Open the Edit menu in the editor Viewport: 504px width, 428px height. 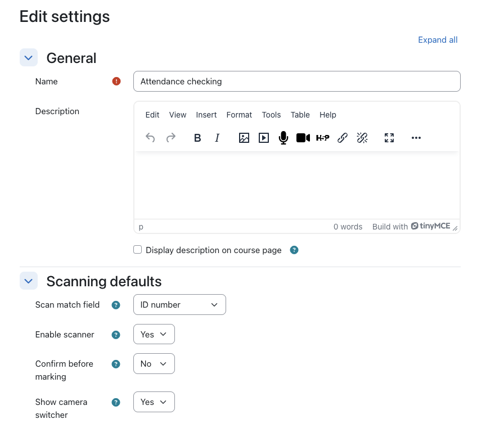click(x=152, y=115)
